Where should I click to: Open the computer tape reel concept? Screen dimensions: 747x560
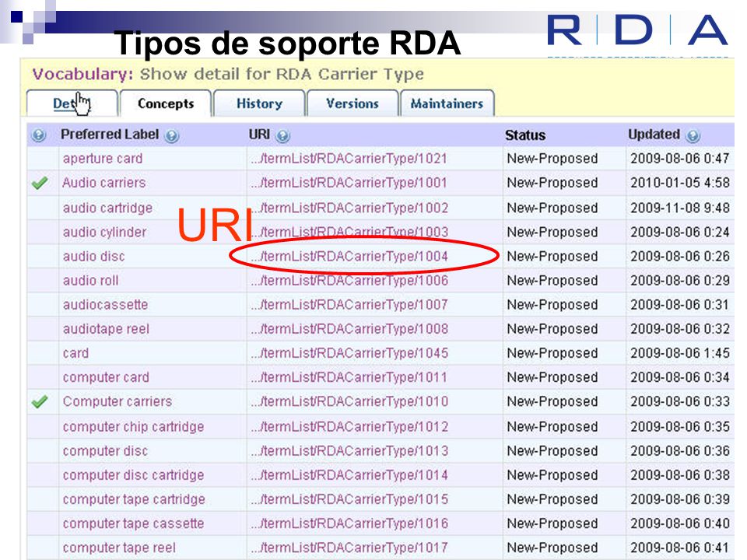(x=119, y=548)
